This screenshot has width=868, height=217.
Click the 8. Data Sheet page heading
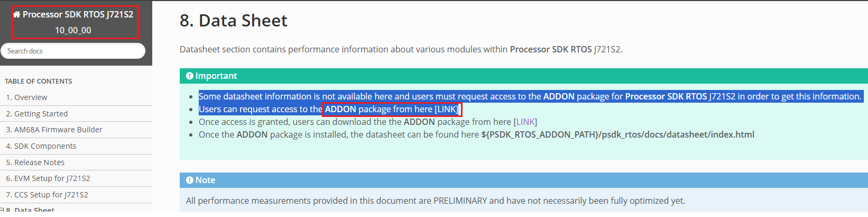coord(234,20)
